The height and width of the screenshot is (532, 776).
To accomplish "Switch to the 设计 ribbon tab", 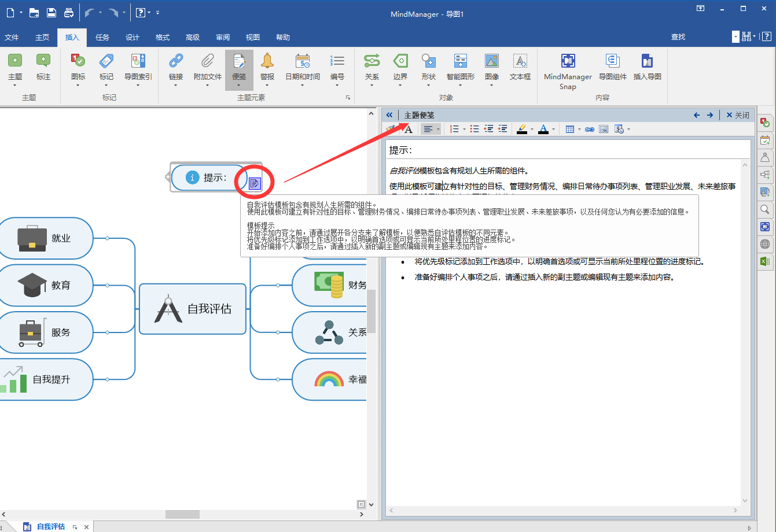I will point(133,37).
